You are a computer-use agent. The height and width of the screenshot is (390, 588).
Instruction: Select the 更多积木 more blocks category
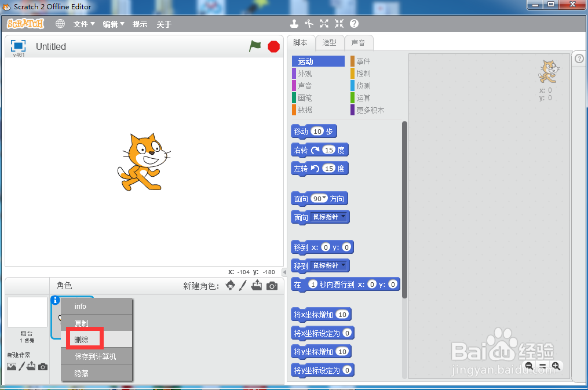pos(376,110)
